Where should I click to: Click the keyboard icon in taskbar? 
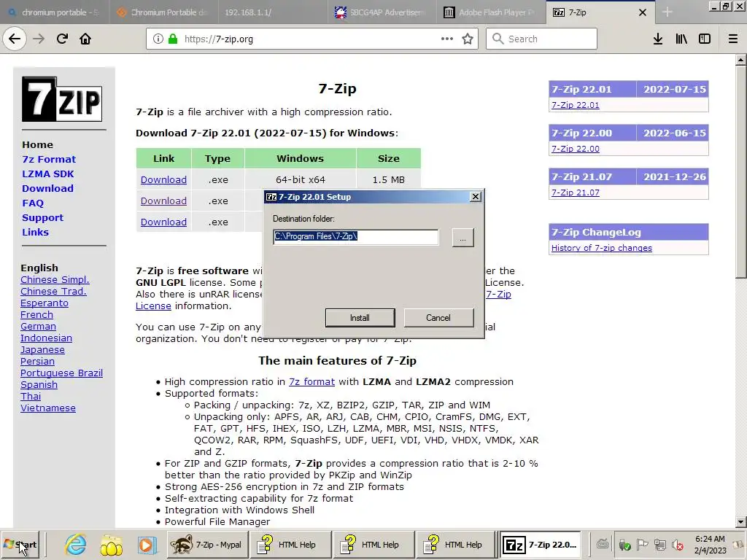(x=602, y=544)
